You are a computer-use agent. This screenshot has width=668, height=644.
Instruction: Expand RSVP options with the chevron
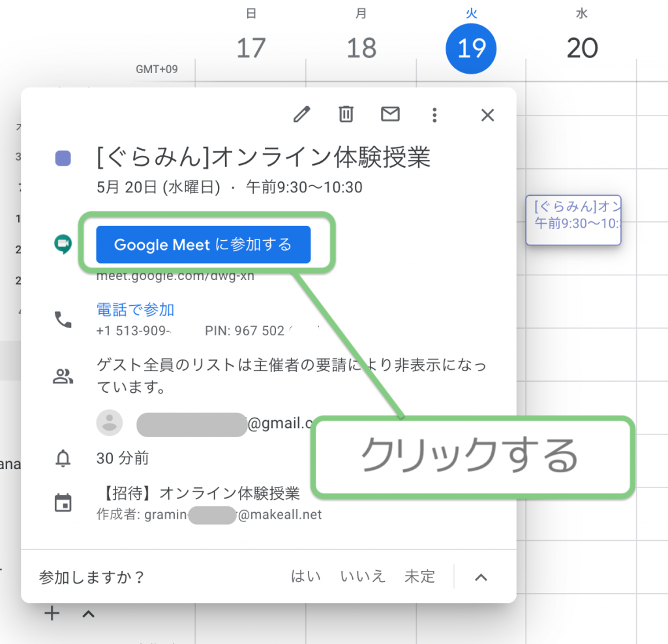pos(481,577)
